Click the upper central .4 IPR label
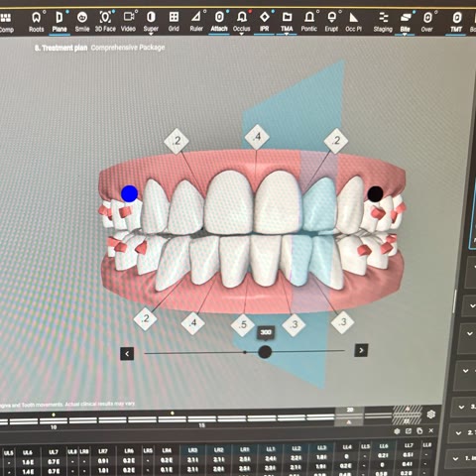This screenshot has height=476, width=476. coord(257,137)
